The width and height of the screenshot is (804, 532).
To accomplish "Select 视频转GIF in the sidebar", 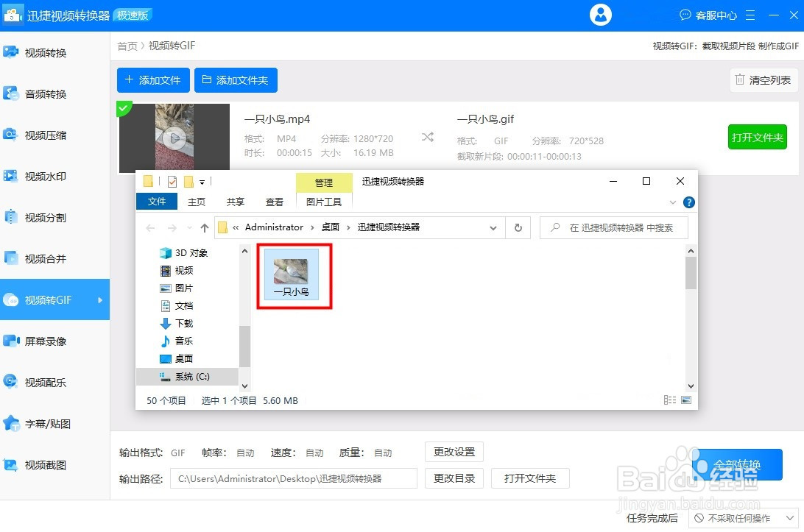I will [54, 299].
